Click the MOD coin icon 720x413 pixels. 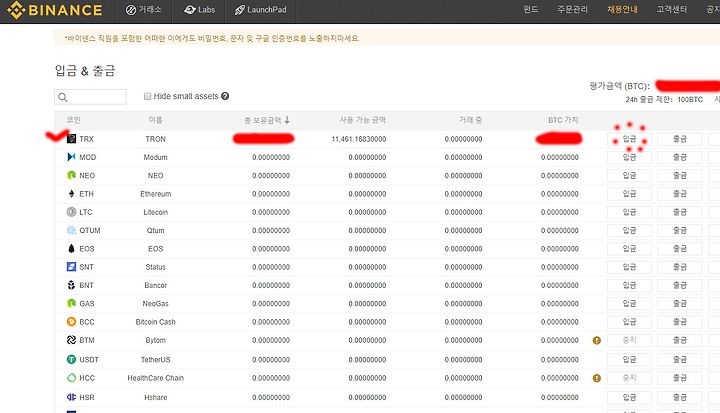[x=71, y=157]
